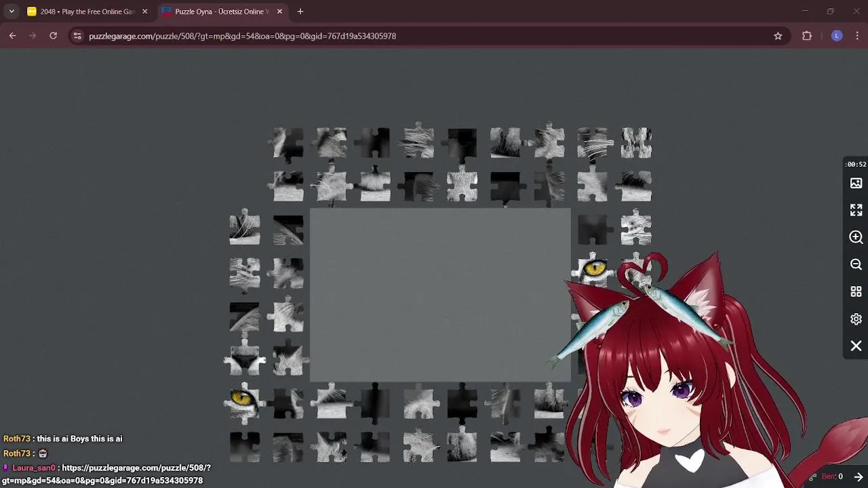
Task: Open the Chrome three-dot menu
Action: 857,36
